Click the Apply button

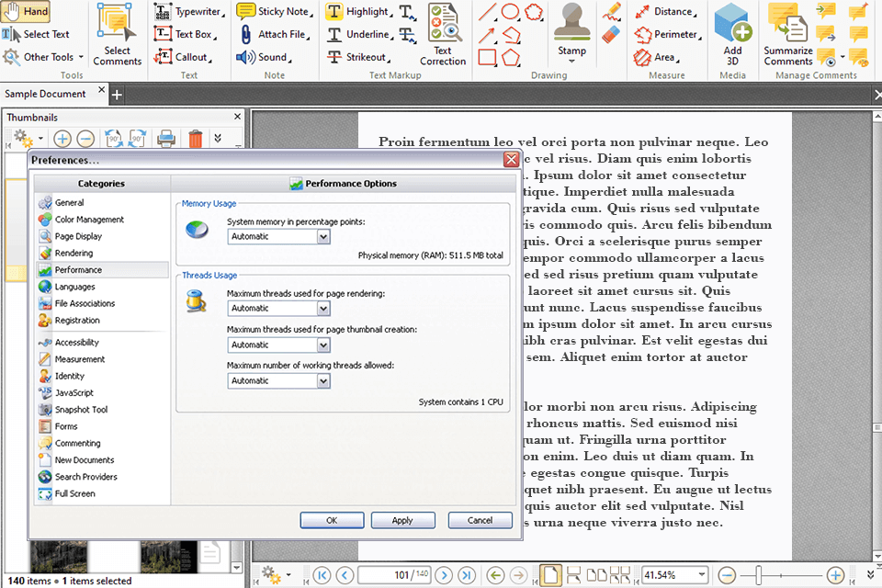[x=402, y=521]
